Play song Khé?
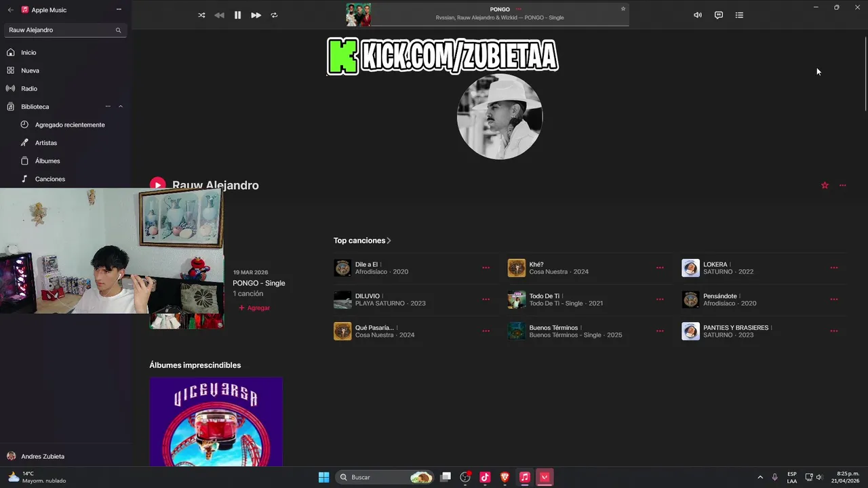Screen dimensions: 868x488 517,268
